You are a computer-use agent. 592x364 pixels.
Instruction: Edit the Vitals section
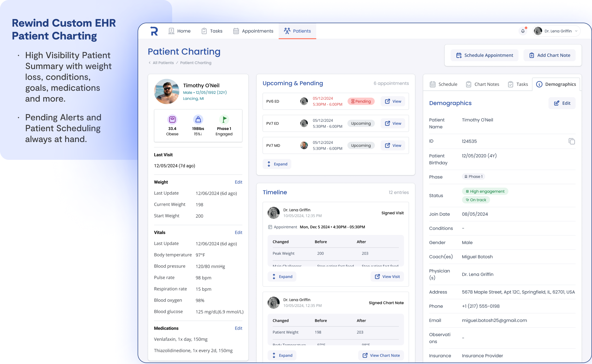pyautogui.click(x=238, y=232)
